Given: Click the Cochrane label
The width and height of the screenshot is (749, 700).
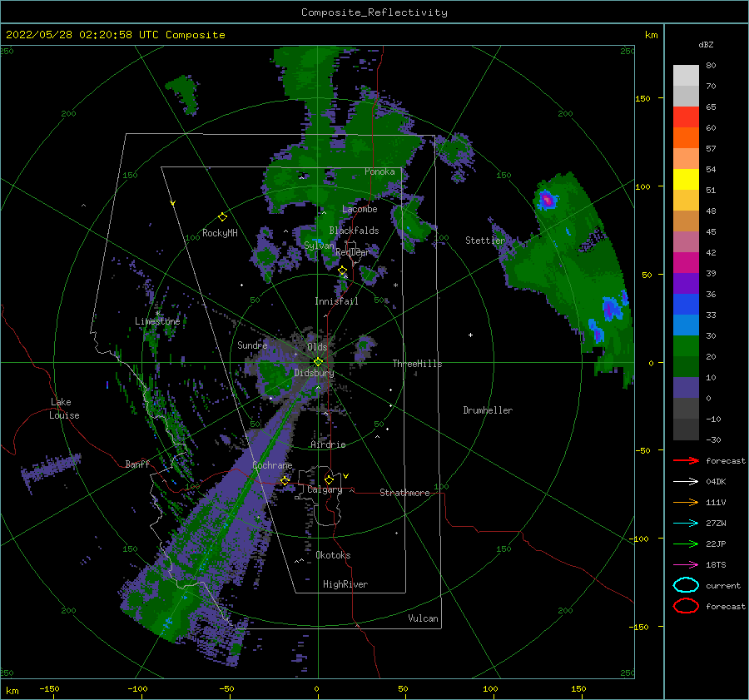Looking at the screenshot, I should tap(272, 465).
